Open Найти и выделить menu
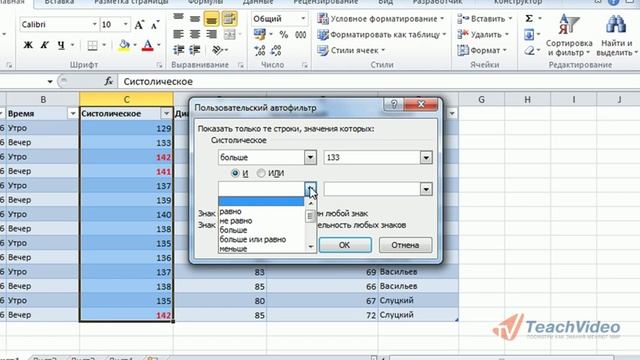 (617, 36)
